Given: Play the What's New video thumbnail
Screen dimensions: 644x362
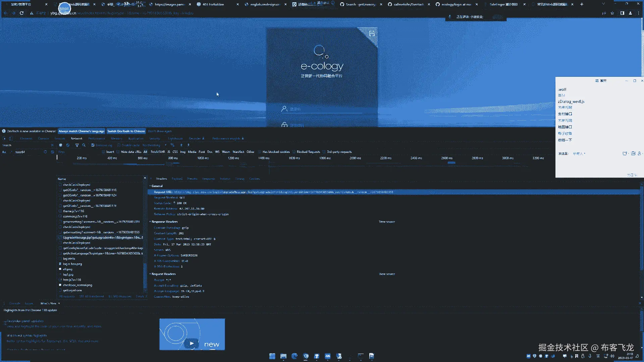Looking at the screenshot, I should pyautogui.click(x=192, y=343).
